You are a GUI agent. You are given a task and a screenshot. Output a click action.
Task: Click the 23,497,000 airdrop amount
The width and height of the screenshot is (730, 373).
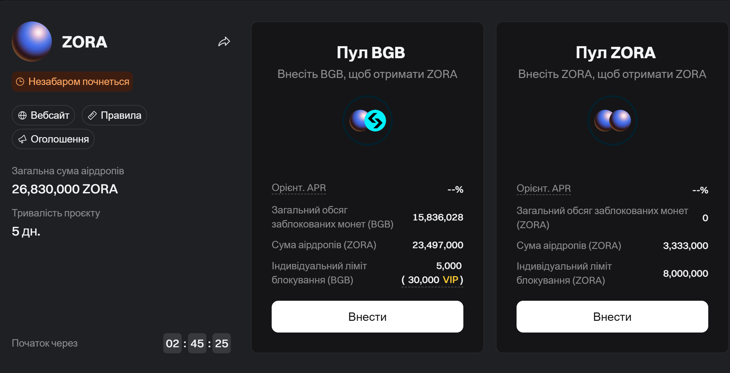point(438,245)
